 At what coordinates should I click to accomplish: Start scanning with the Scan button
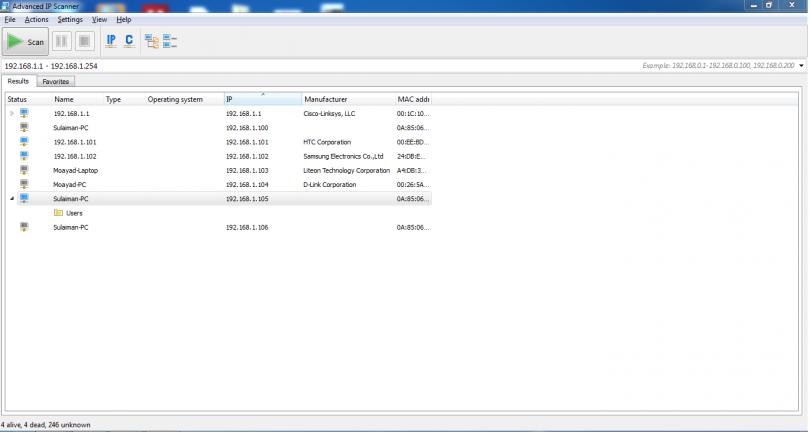[x=25, y=41]
